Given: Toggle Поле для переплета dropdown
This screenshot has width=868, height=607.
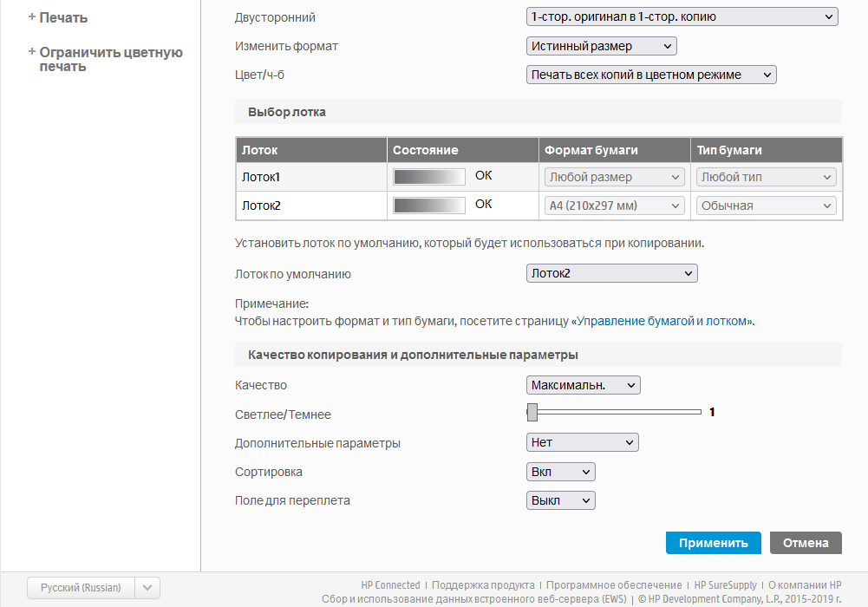Looking at the screenshot, I should pos(560,500).
